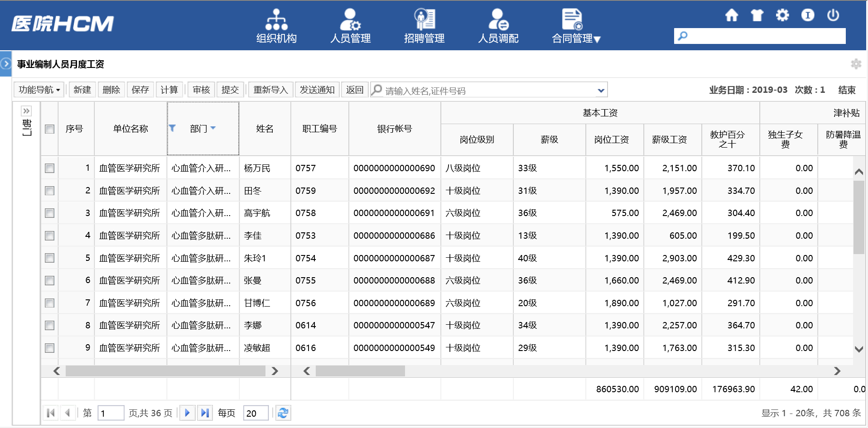Expand the collapsed 部门 side panel
Screen dimensions: 868x428
click(26, 111)
